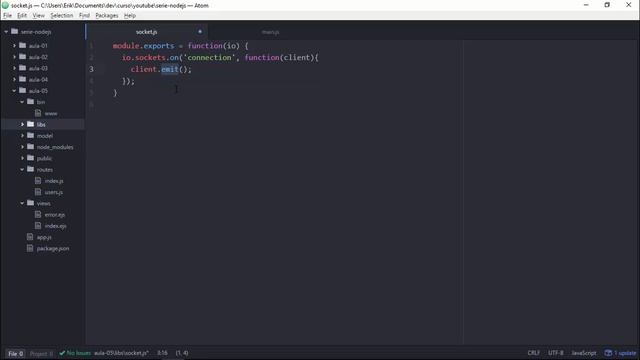
Task: Click the JavaScript grammar selector
Action: point(584,353)
